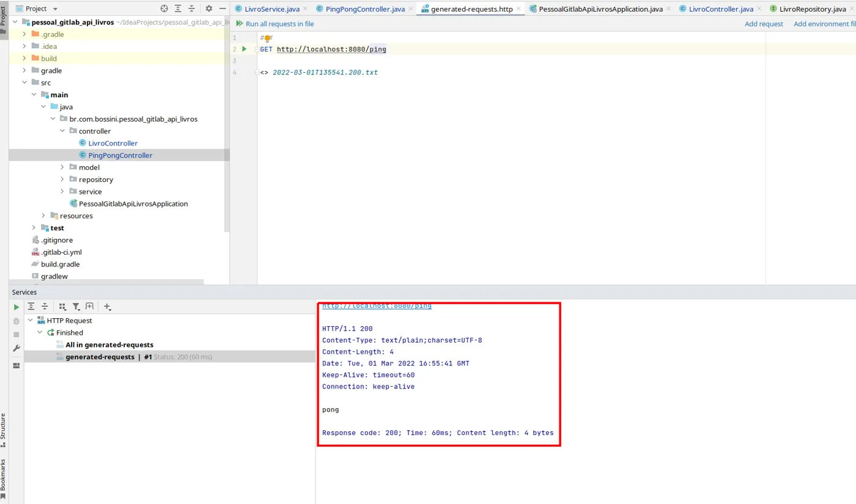Expand the repository package
The height and width of the screenshot is (504, 856).
point(62,180)
